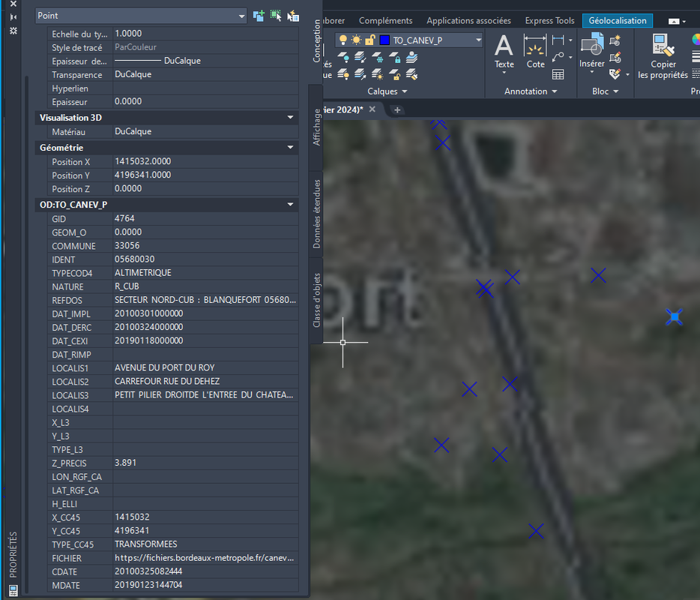Image resolution: width=700 pixels, height=600 pixels.
Task: Click Copier les propriétés tool
Action: coord(663,57)
